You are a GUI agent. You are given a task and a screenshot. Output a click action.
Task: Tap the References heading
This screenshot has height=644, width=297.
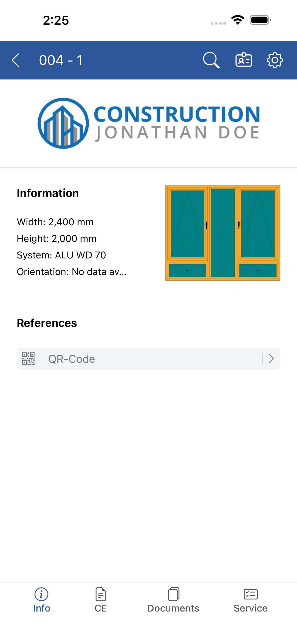pos(47,323)
